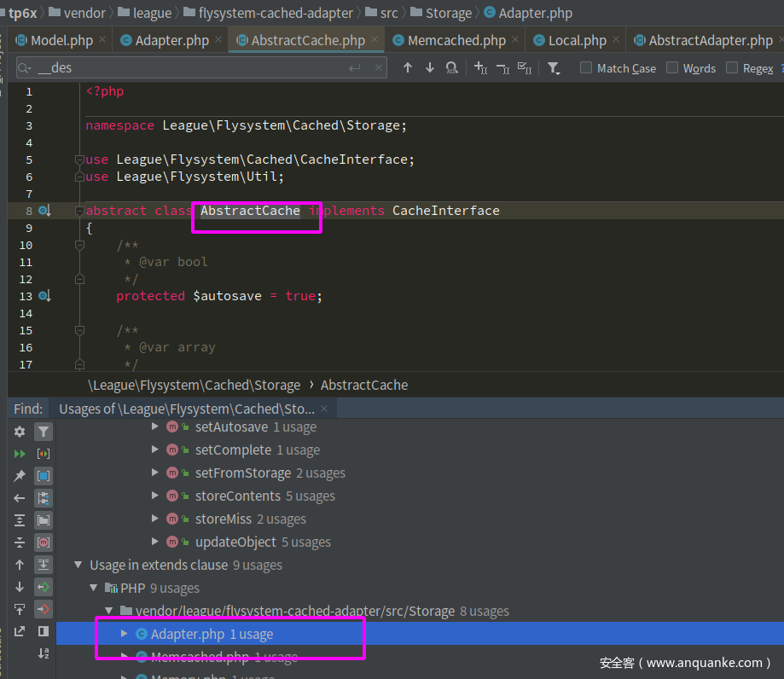Click Collapse All in Find panel
784x679 pixels.
tap(20, 543)
